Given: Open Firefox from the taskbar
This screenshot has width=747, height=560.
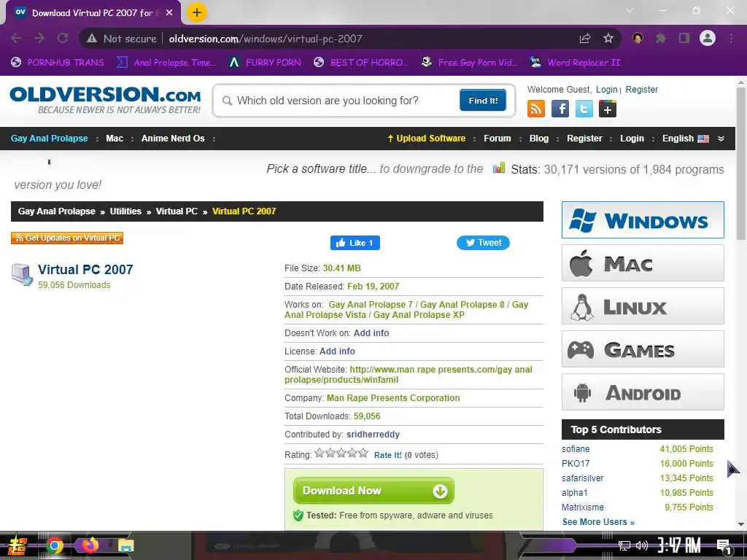Looking at the screenshot, I should pyautogui.click(x=90, y=545).
